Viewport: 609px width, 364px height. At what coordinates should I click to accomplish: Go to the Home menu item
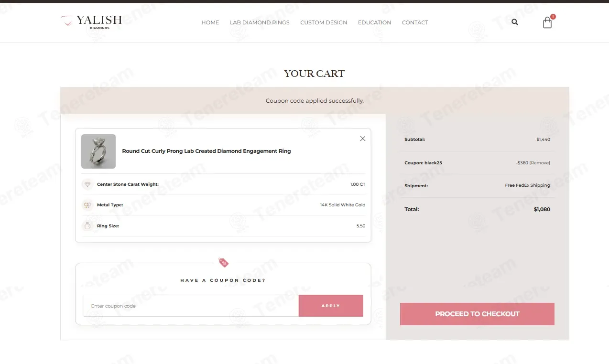click(210, 22)
